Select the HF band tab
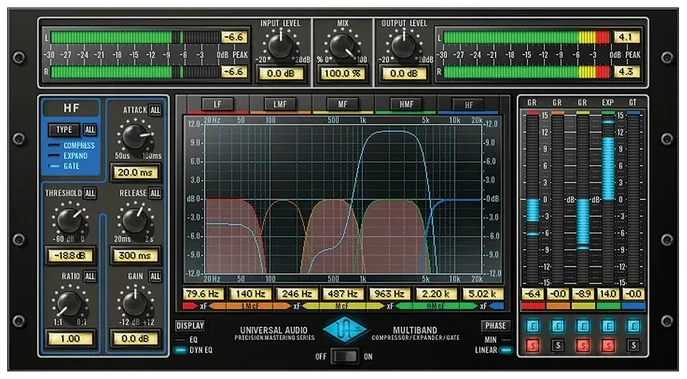Image resolution: width=687 pixels, height=379 pixels. (x=468, y=105)
